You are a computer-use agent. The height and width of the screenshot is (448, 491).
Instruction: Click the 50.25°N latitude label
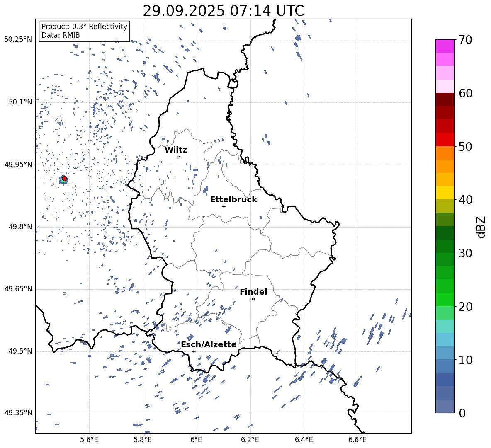tap(18, 40)
